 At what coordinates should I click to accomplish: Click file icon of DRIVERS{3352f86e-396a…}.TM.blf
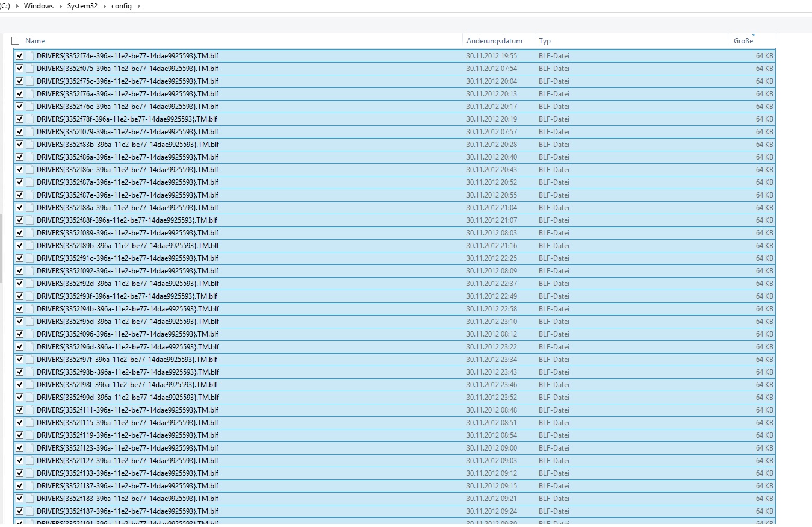(x=30, y=170)
